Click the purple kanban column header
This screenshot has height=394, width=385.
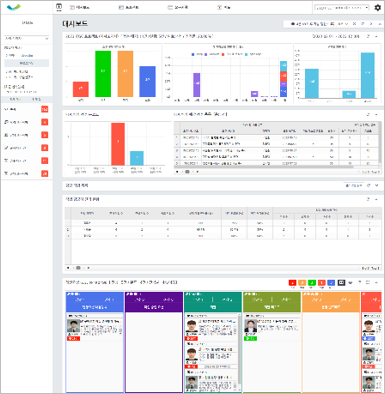[154, 302]
